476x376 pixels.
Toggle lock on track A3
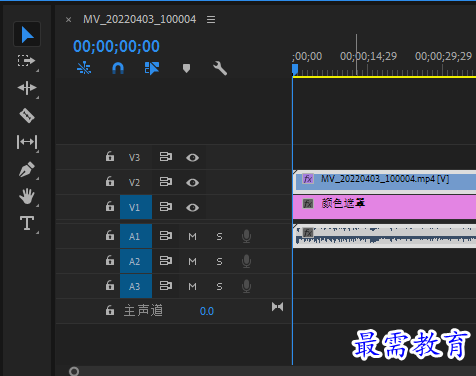coord(110,286)
